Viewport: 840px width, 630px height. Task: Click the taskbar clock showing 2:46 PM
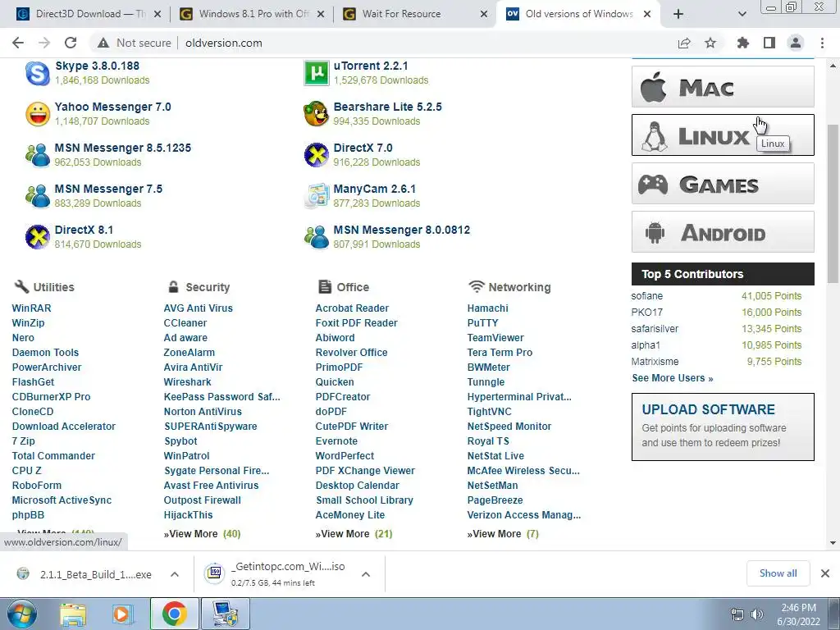pyautogui.click(x=798, y=614)
